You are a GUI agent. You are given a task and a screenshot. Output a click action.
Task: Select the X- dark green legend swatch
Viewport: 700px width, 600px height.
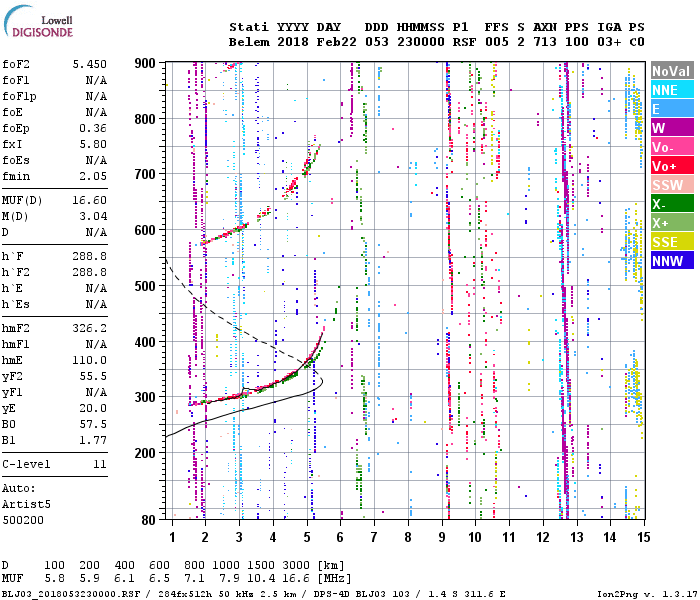click(672, 204)
